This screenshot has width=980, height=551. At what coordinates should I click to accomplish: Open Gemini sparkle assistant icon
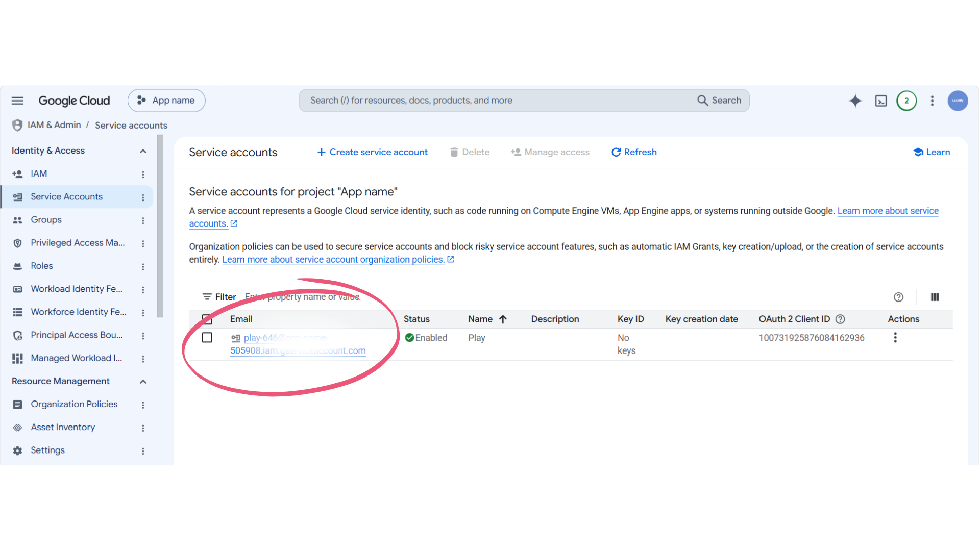pyautogui.click(x=855, y=101)
